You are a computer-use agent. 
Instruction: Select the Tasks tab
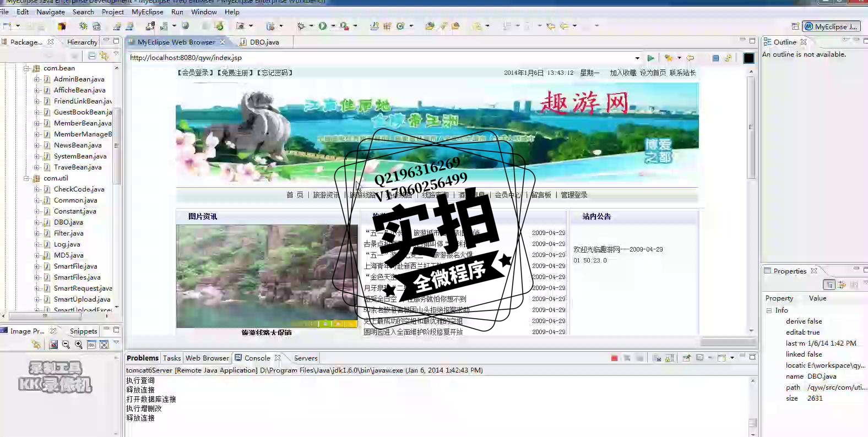coord(172,358)
